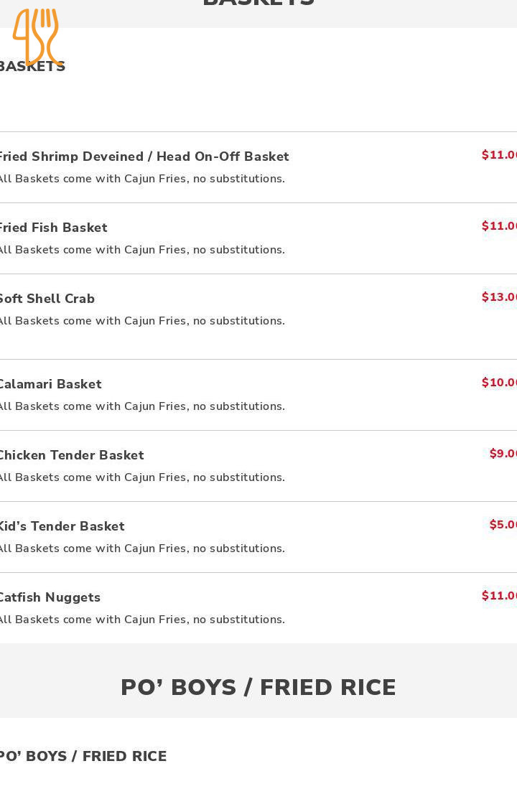Image resolution: width=517 pixels, height=812 pixels.
Task: Click the Fried Fish Basket price
Action: click(499, 226)
